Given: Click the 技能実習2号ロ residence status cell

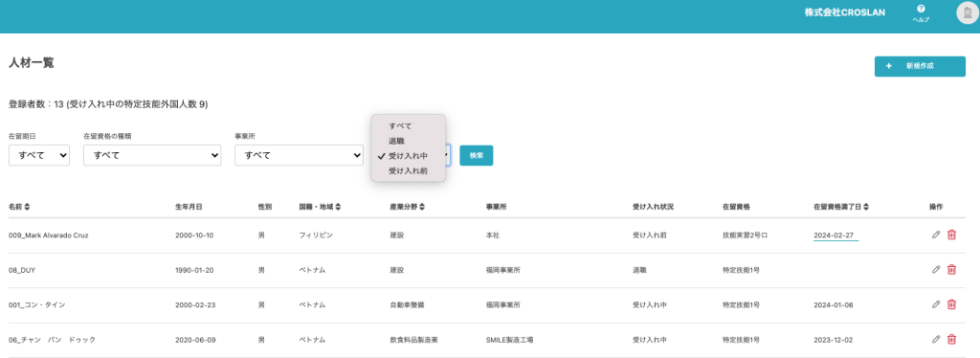Looking at the screenshot, I should (x=745, y=235).
